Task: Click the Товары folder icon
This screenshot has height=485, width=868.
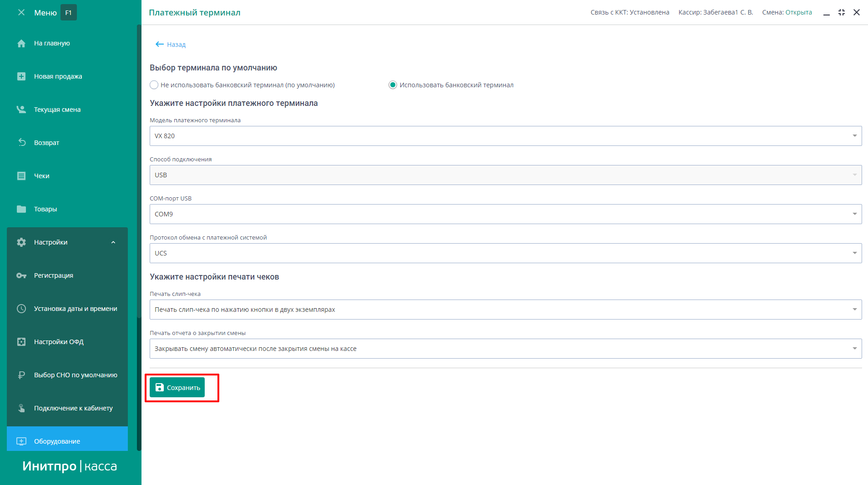Action: click(x=21, y=209)
